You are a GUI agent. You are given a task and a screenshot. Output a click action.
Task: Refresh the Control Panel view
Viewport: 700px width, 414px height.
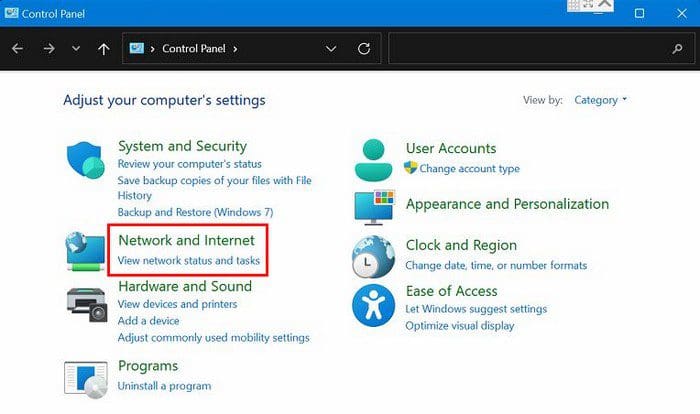pyautogui.click(x=364, y=48)
